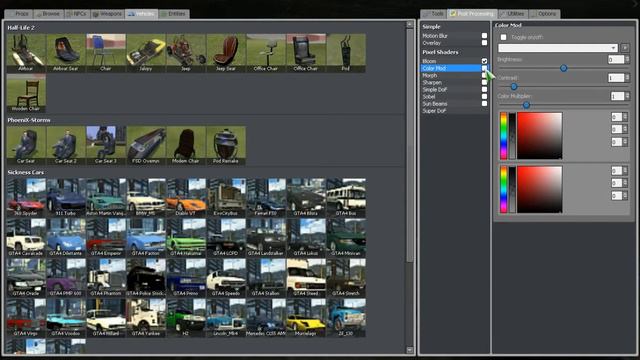
Task: Spawn the Jalopy vehicle
Action: click(x=146, y=53)
